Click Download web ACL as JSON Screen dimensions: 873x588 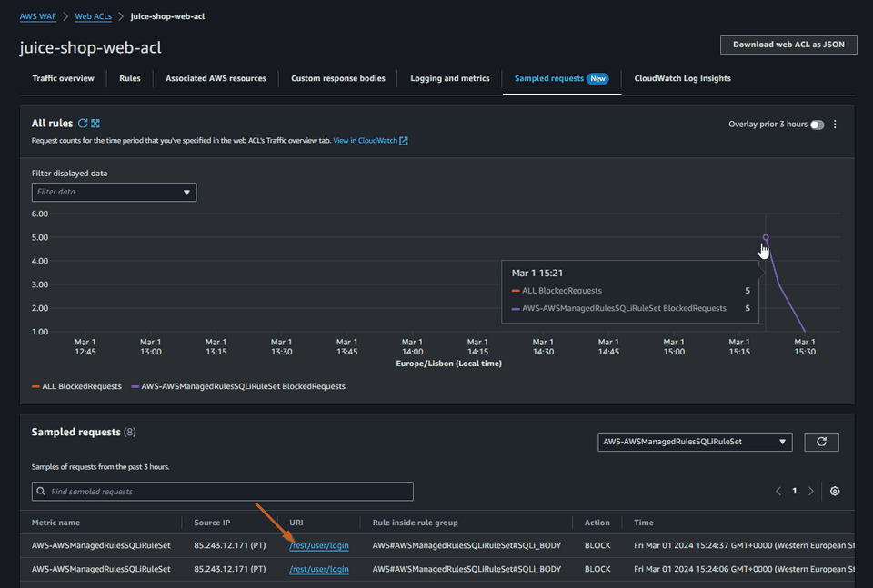pyautogui.click(x=788, y=44)
